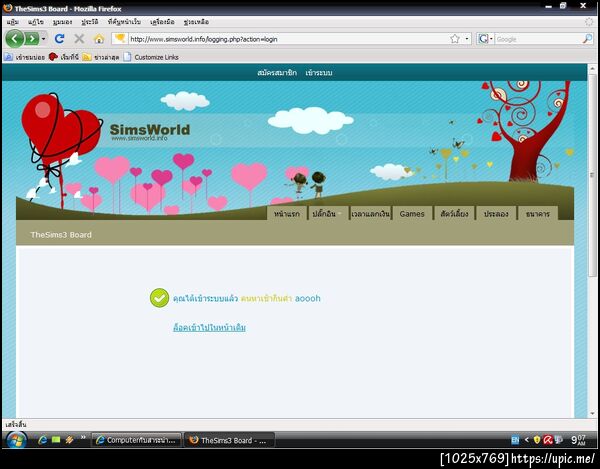Click the SimsWorld logo
The height and width of the screenshot is (469, 600).
150,132
